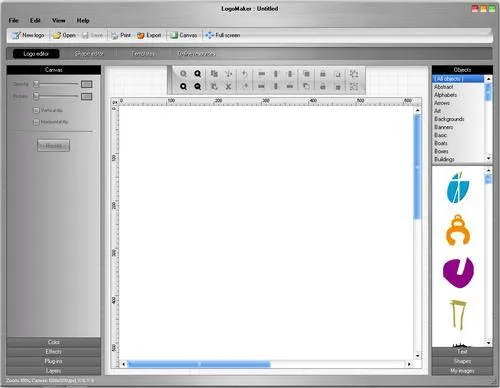Select the purple heart-shaped object thumbnail
500x388 pixels.
point(458,272)
